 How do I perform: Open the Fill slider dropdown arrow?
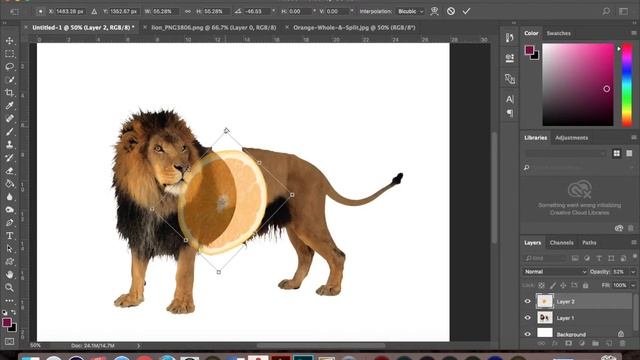coord(633,286)
